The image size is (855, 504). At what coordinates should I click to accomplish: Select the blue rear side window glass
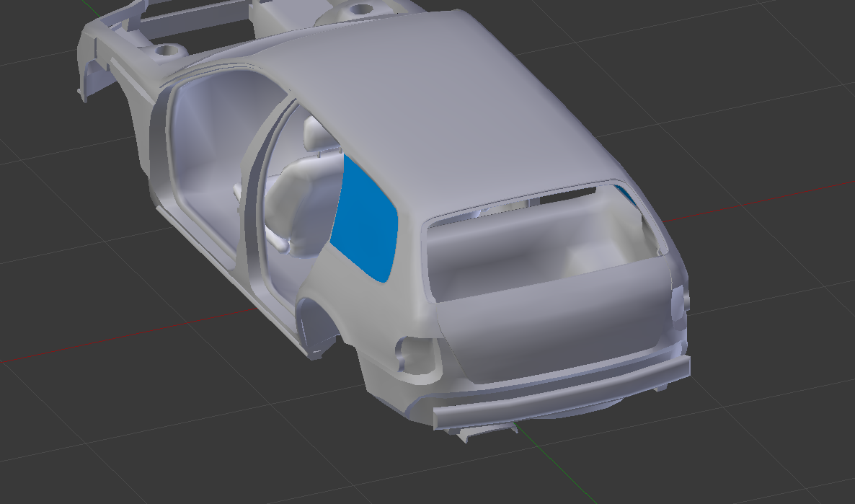pyautogui.click(x=364, y=221)
